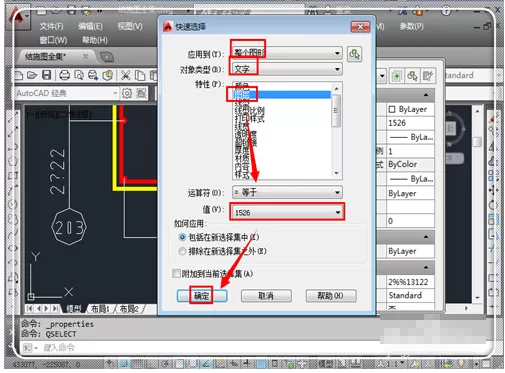Open the 视图(V) menu
Screen dimensions: 505x373
(130, 26)
